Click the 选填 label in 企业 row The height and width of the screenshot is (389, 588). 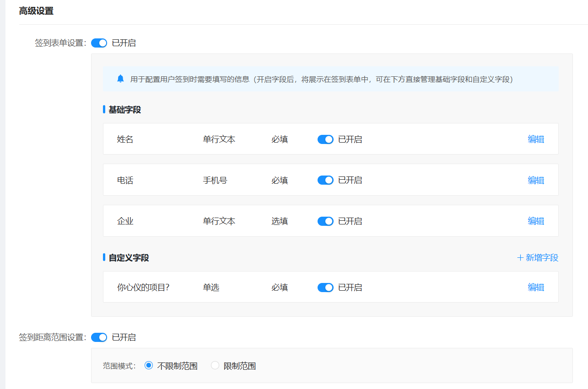pos(280,221)
